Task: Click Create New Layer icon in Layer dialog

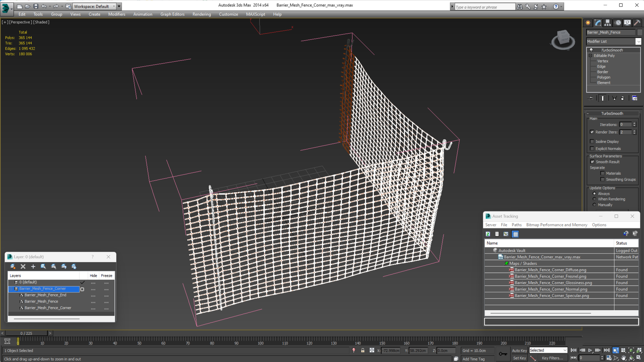Action: (13, 266)
